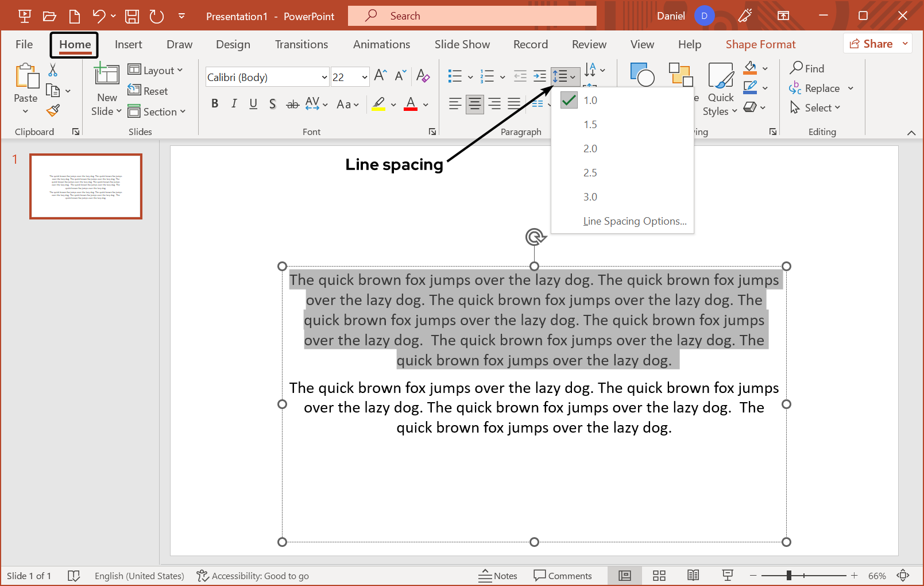Toggle Italic formatting on selected text
Viewport: 924px width, 586px height.
(234, 103)
